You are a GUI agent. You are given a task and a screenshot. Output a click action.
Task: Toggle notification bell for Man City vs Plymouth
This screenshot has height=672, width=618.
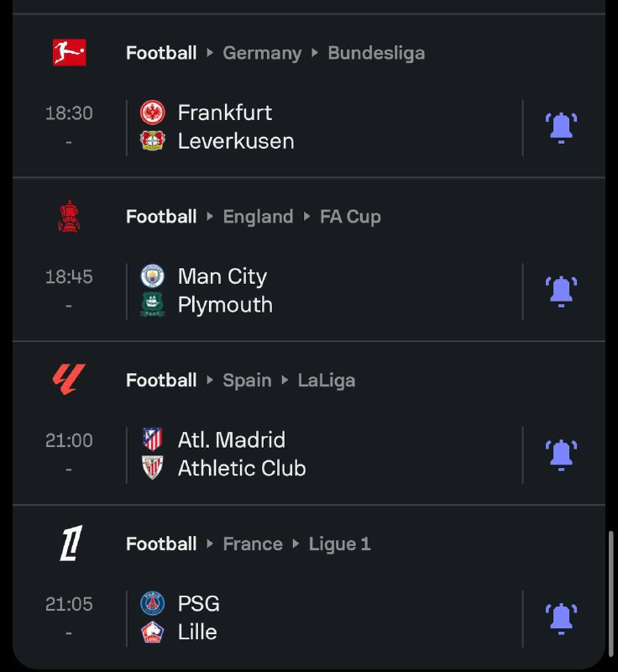pos(561,291)
